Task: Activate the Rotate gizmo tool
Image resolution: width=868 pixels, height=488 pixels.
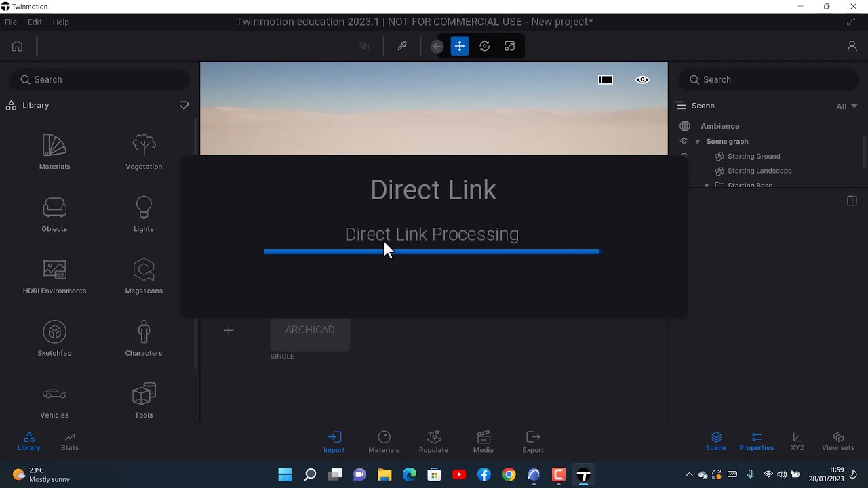Action: point(484,46)
